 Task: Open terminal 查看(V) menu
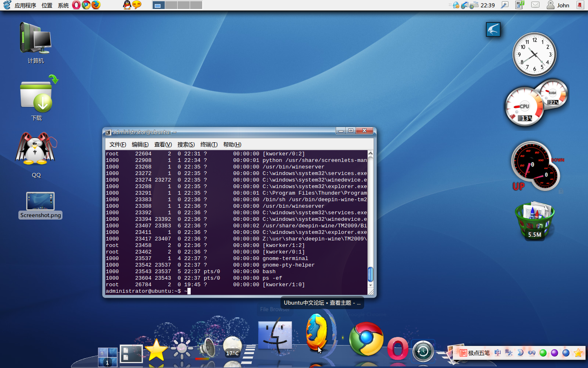[x=163, y=144]
